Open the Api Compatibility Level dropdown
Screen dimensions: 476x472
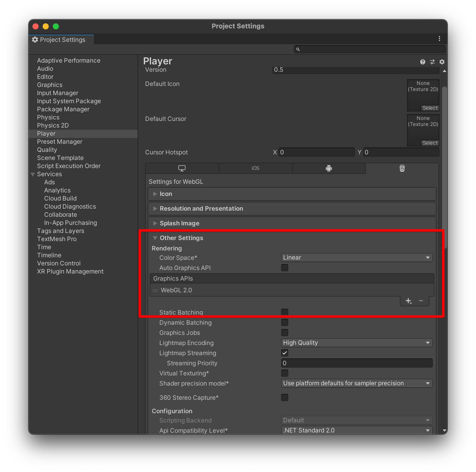coord(357,430)
